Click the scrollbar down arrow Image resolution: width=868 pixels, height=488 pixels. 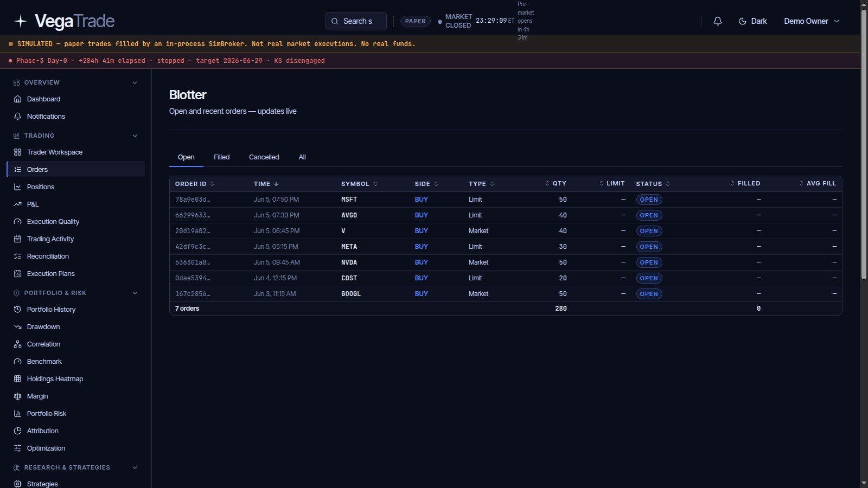[864, 483]
